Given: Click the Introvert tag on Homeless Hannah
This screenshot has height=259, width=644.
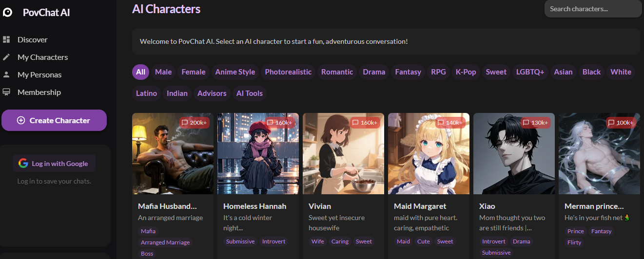Looking at the screenshot, I should pos(273,241).
